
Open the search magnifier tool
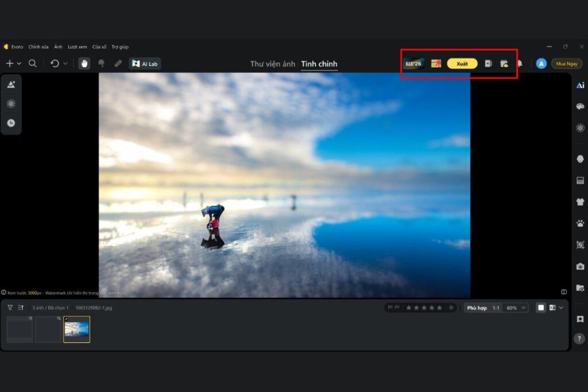[x=33, y=63]
